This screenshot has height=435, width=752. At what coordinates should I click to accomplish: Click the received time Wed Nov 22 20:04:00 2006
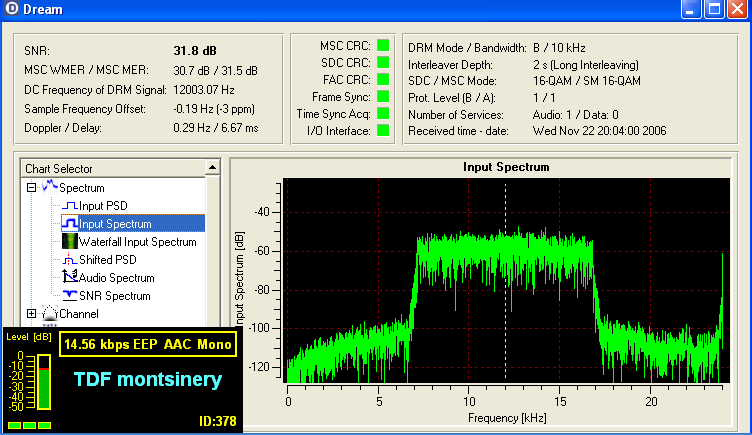[x=599, y=131]
